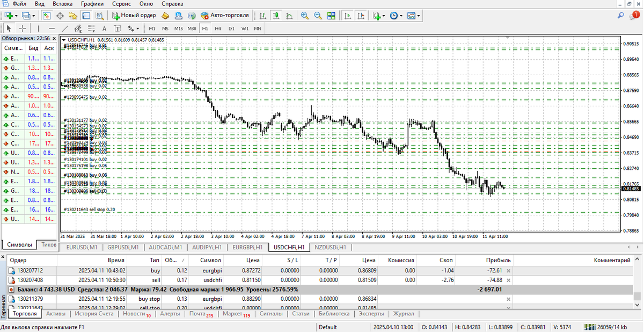Screen dimensions: 644x332
Task: Open the MetaEditor book icon
Action: click(166, 16)
